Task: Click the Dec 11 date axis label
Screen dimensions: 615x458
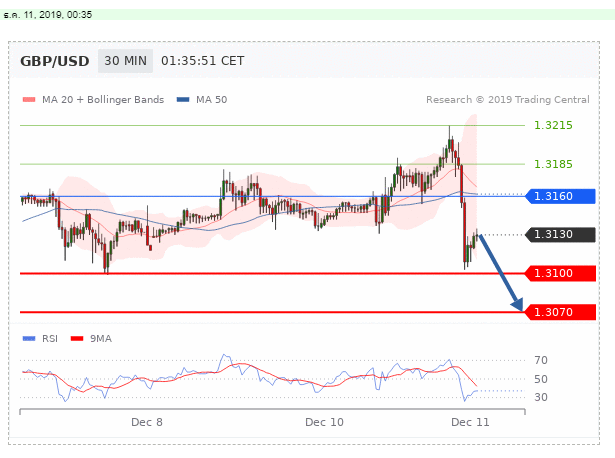Action: click(x=470, y=422)
